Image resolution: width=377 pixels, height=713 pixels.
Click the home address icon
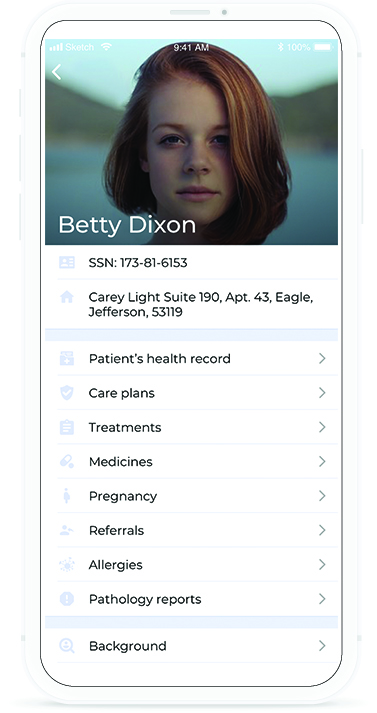coord(67,297)
